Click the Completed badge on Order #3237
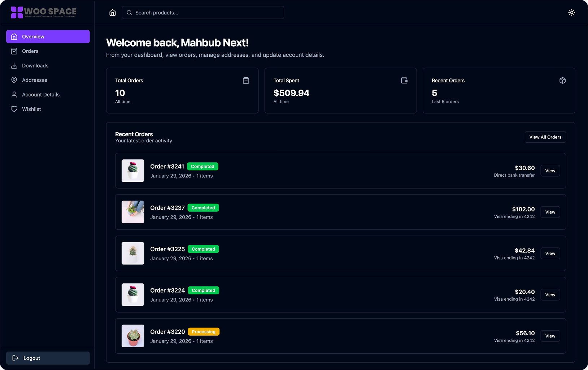The image size is (588, 370). pyautogui.click(x=203, y=207)
